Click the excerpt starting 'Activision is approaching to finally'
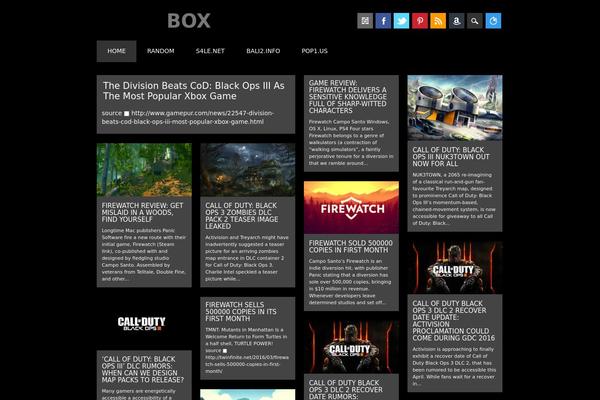The height and width of the screenshot is (400, 600). 454,366
